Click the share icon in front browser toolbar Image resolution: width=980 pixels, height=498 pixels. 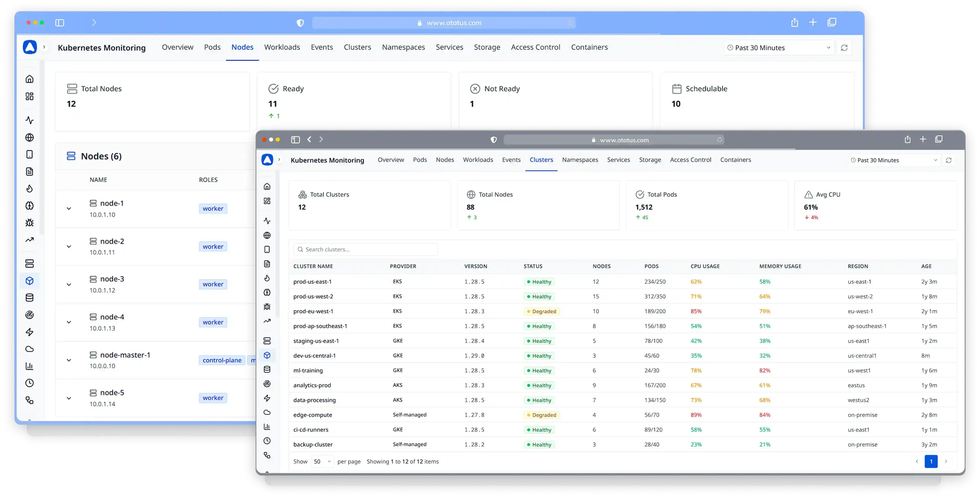point(907,139)
